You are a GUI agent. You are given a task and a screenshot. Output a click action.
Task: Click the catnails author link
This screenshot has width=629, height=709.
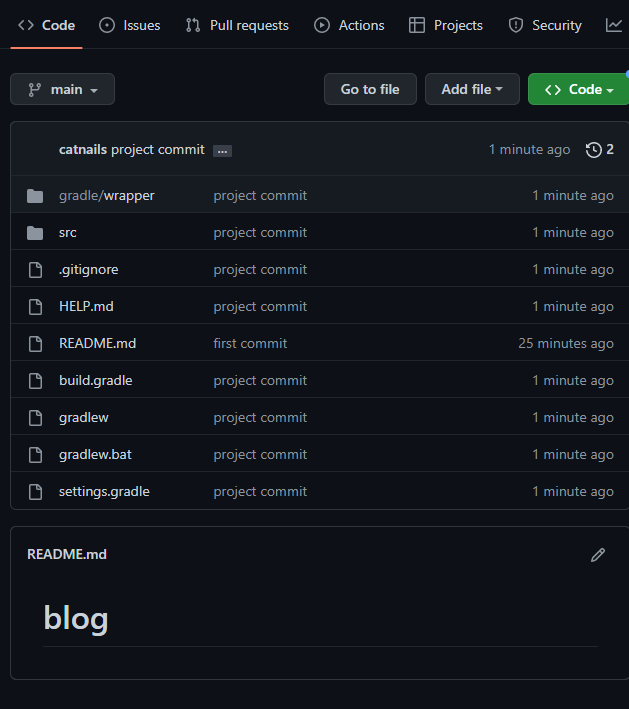(x=83, y=150)
